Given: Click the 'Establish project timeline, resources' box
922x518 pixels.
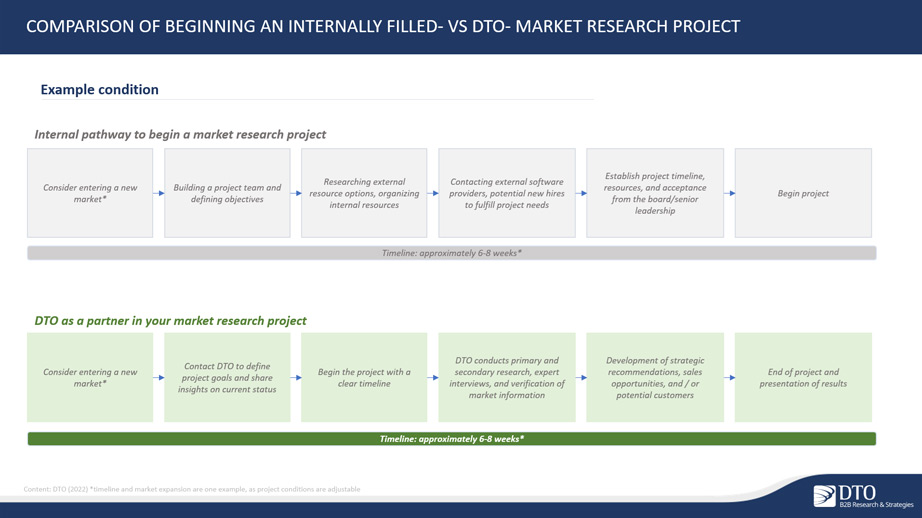Looking at the screenshot, I should [655, 193].
